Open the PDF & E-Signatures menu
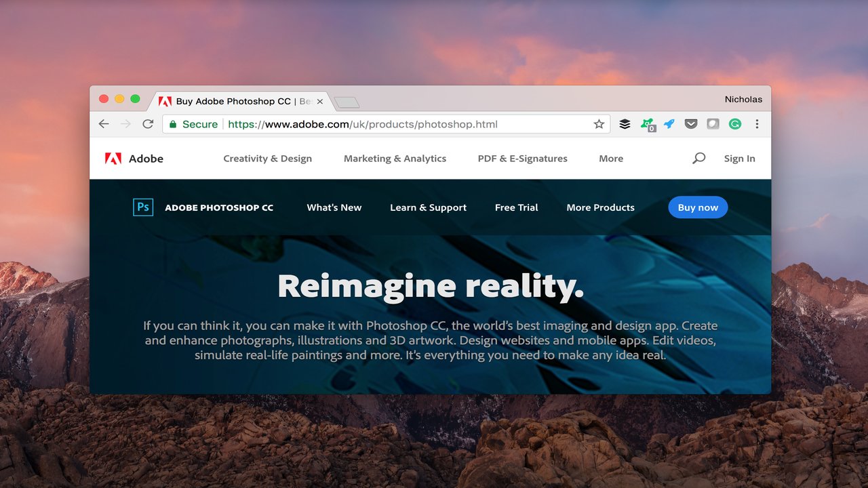 [522, 159]
